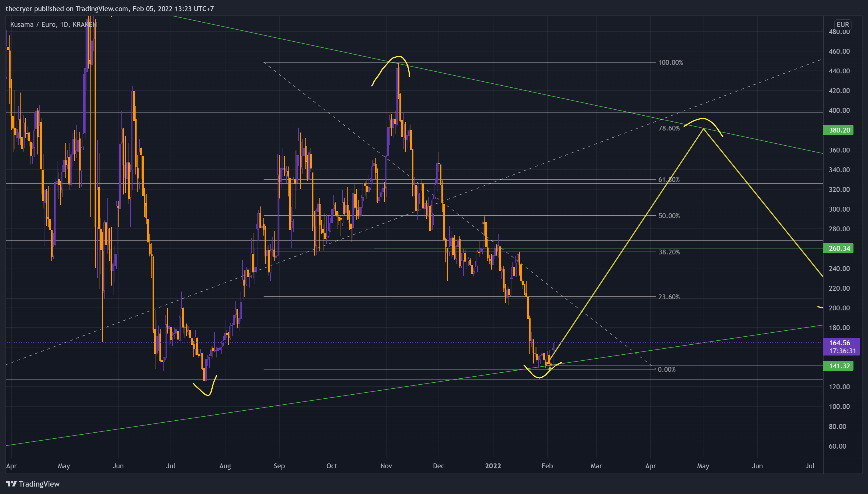The image size is (868, 494).
Task: Click the 120.00 price axis label
Action: 839,387
